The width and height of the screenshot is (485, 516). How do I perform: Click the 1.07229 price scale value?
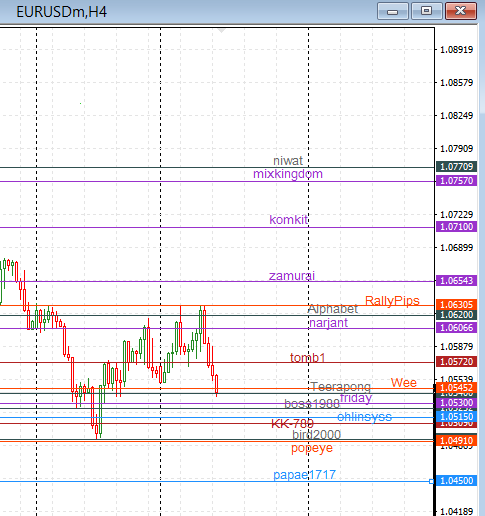point(456,215)
